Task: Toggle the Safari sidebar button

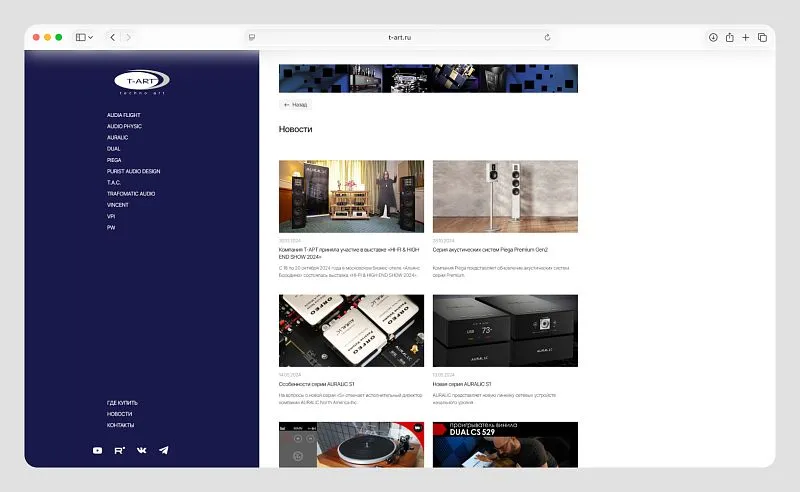Action: 81,37
